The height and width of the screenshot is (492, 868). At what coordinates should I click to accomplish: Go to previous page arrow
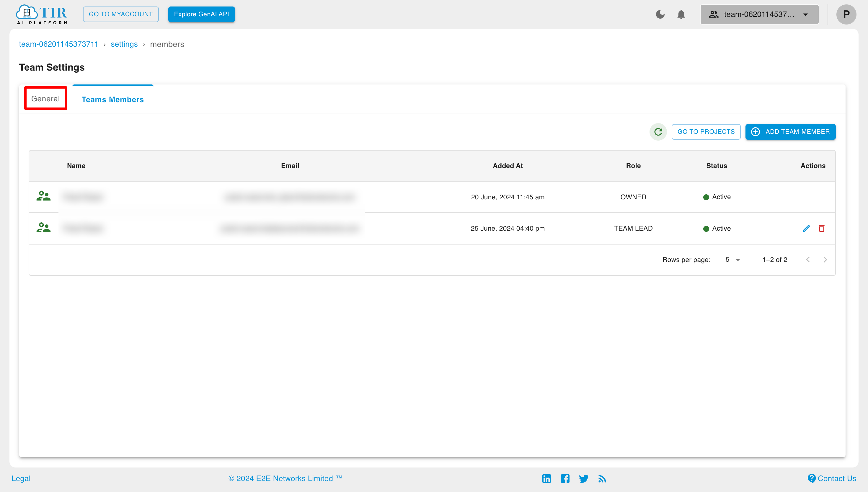pos(807,260)
